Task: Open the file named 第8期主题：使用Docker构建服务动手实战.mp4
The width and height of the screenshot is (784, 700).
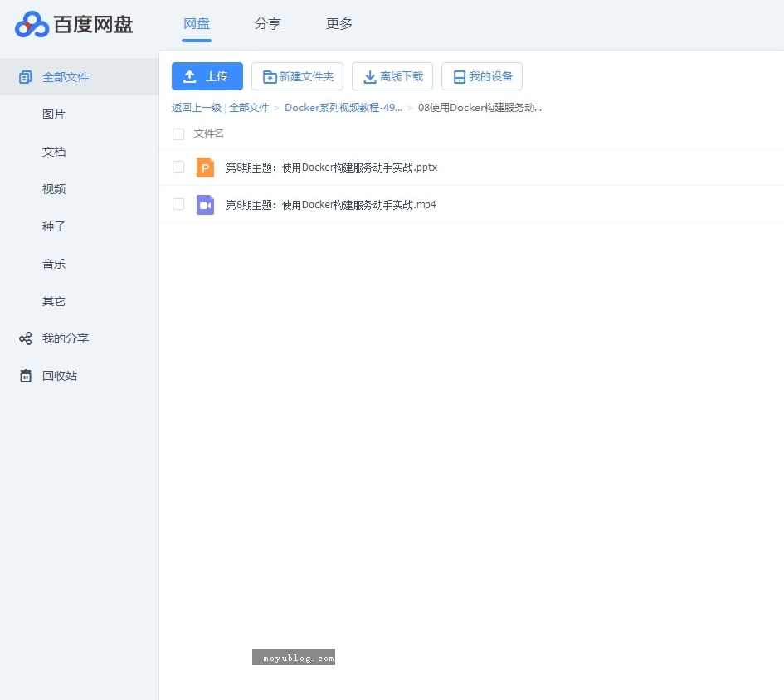Action: (330, 205)
